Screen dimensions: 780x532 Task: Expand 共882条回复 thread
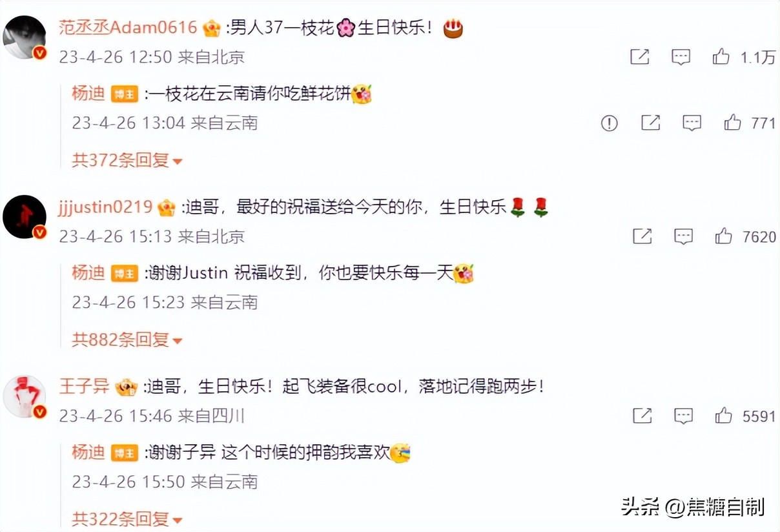(127, 339)
